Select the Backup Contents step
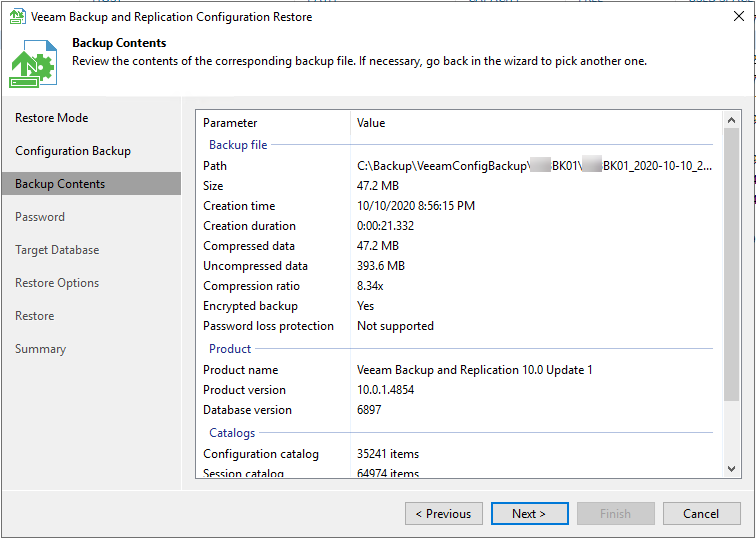Image resolution: width=756 pixels, height=538 pixels. [x=92, y=184]
